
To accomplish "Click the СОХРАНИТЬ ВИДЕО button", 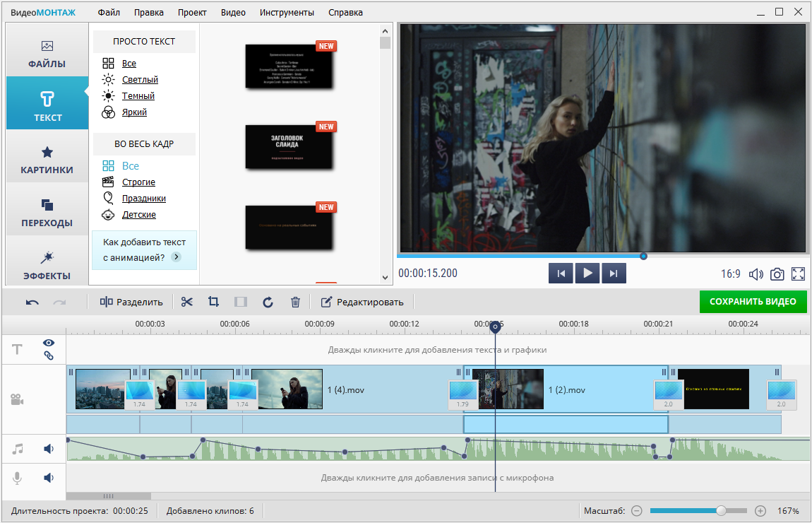I will point(753,302).
